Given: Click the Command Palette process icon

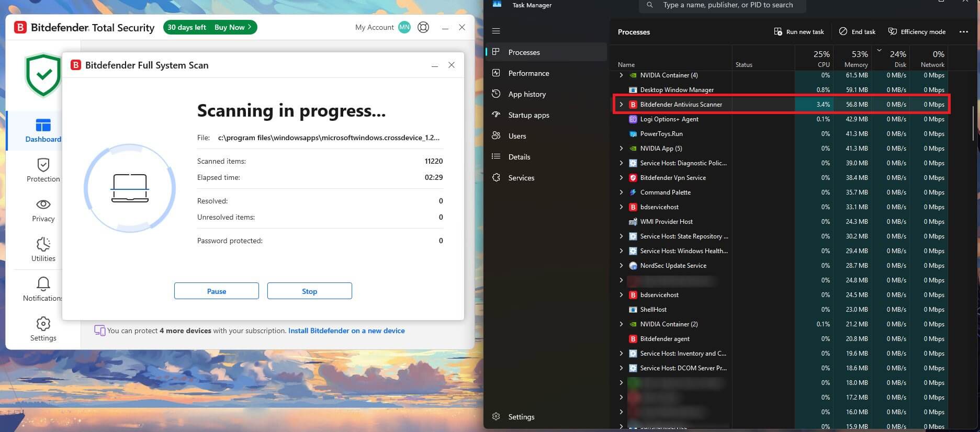Looking at the screenshot, I should (x=633, y=192).
